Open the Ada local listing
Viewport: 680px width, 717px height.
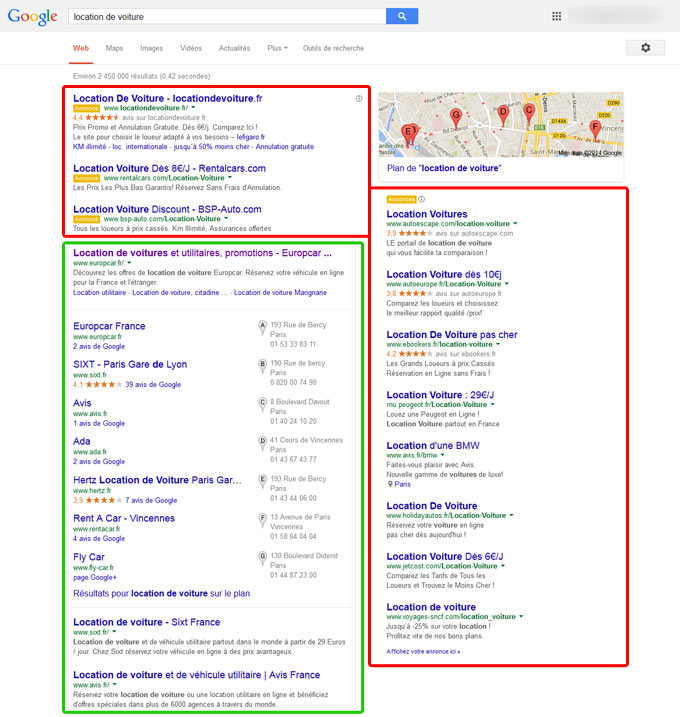[x=81, y=441]
